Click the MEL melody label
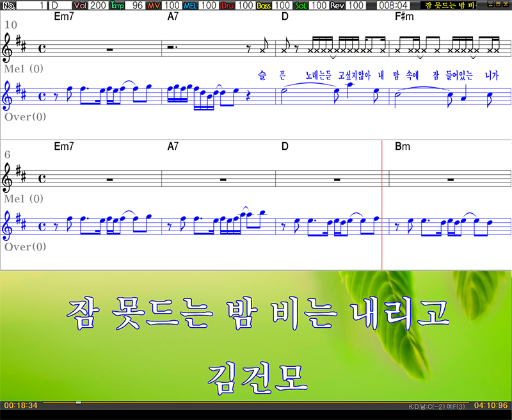Viewport: 512px width, 420px height. tap(190, 5)
